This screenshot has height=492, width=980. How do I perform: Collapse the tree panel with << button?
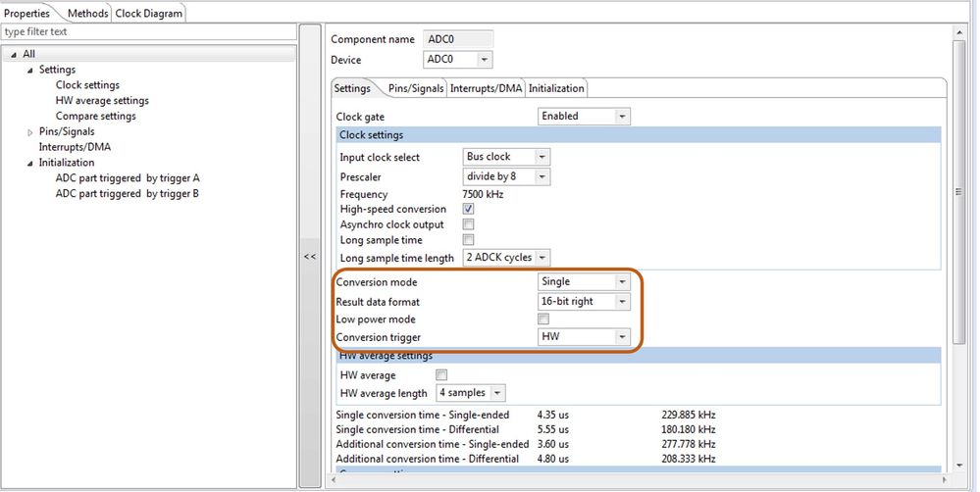[310, 256]
